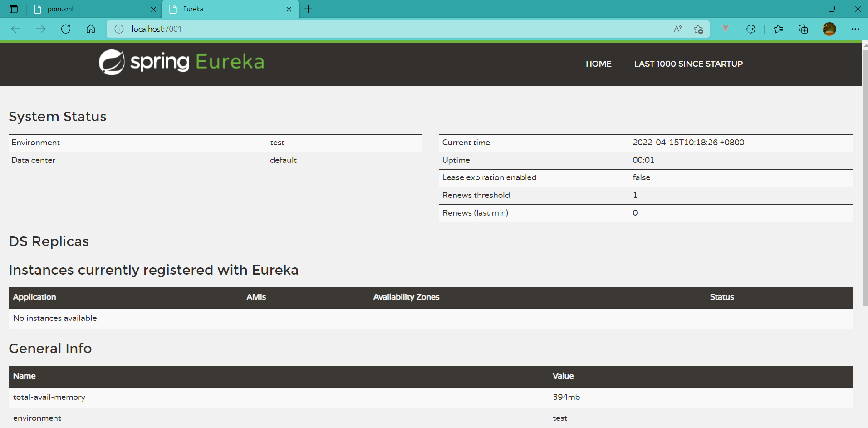Open the Extensions puzzle icon
Image resolution: width=868 pixels, height=428 pixels.
[750, 29]
